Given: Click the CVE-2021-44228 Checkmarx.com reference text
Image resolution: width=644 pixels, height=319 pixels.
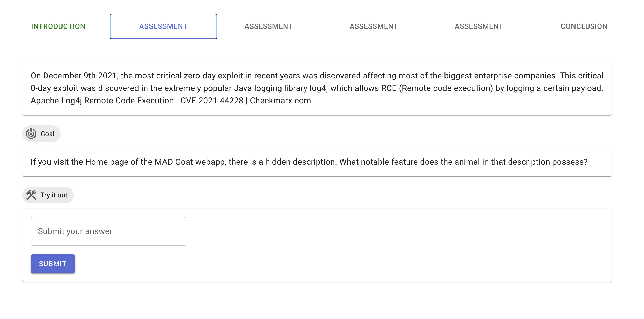Looking at the screenshot, I should point(171,101).
